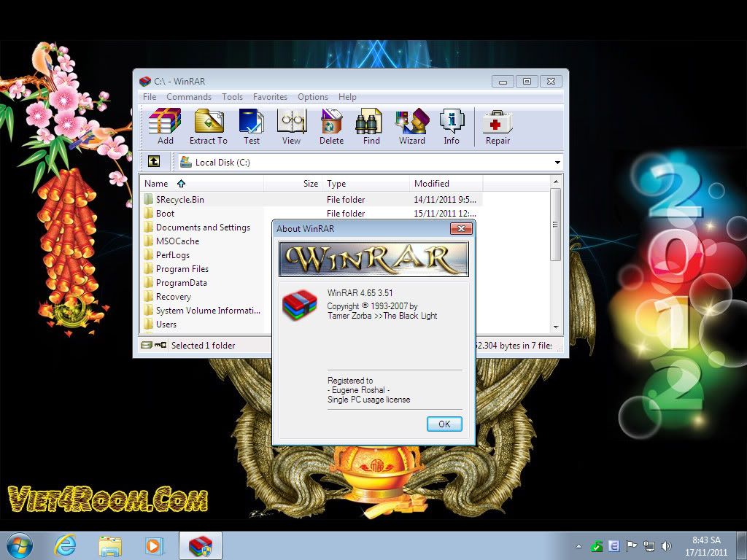Click the green shield tray icon
Viewport: 747px width, 560px height.
click(x=596, y=546)
